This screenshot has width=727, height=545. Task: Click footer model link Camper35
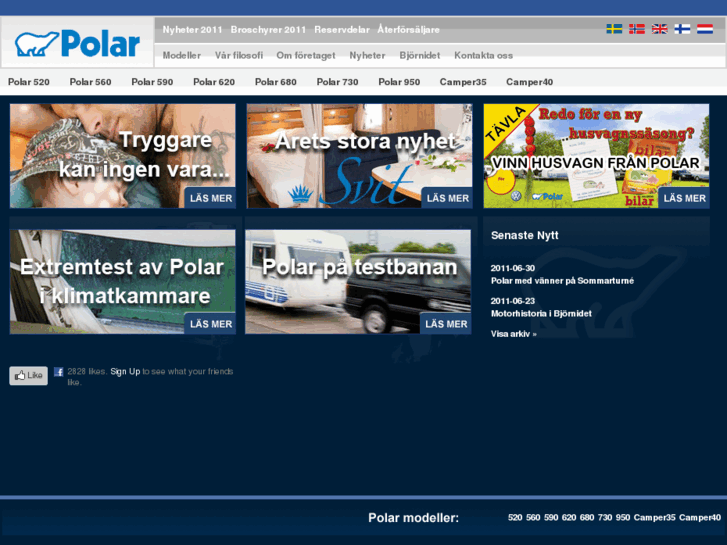click(x=655, y=518)
